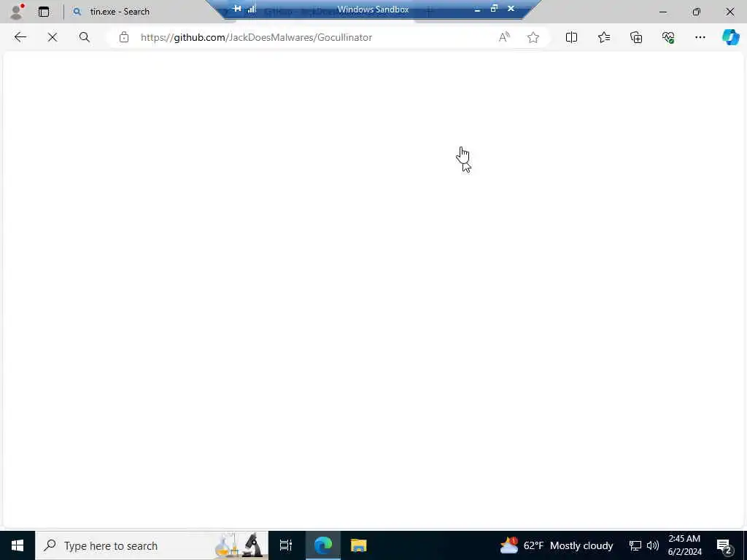Open the toolbar search magnifier

click(85, 37)
